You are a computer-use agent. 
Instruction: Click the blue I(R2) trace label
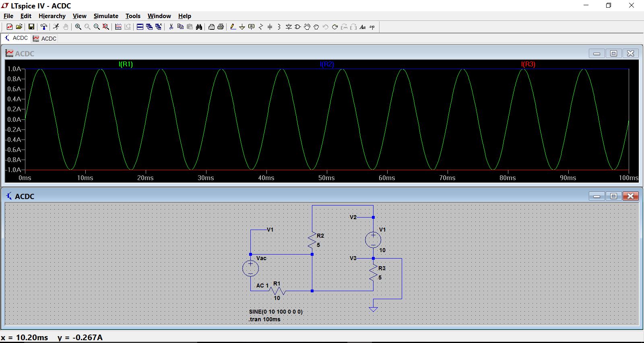coord(327,64)
